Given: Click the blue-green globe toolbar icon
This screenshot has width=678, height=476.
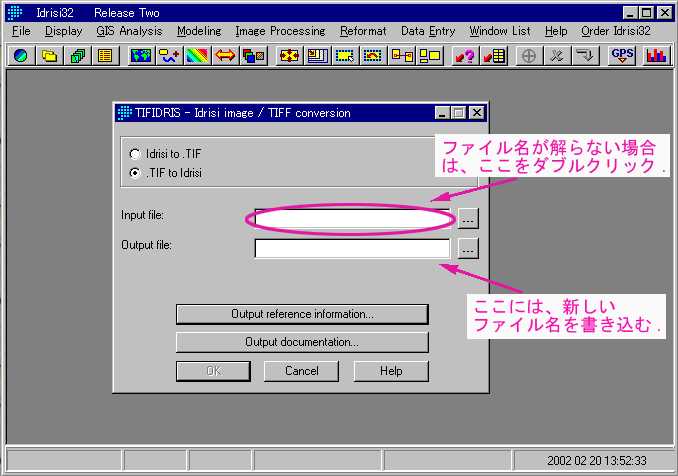Looking at the screenshot, I should 21,56.
